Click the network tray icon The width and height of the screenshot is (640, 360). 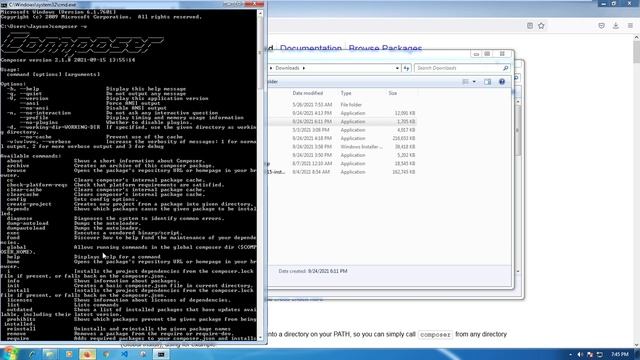tap(600, 355)
